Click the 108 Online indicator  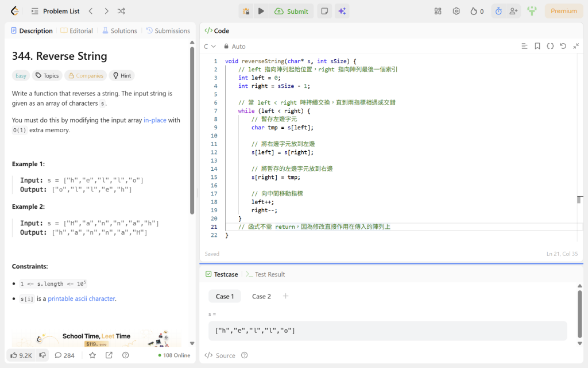click(x=174, y=355)
